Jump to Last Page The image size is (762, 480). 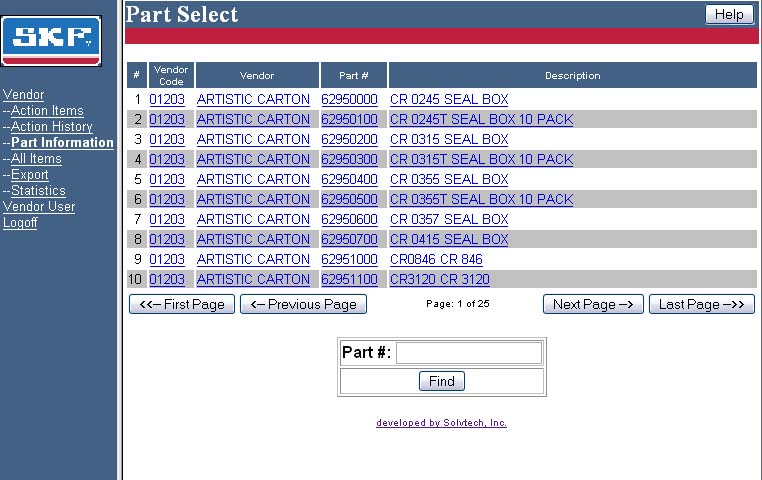702,304
